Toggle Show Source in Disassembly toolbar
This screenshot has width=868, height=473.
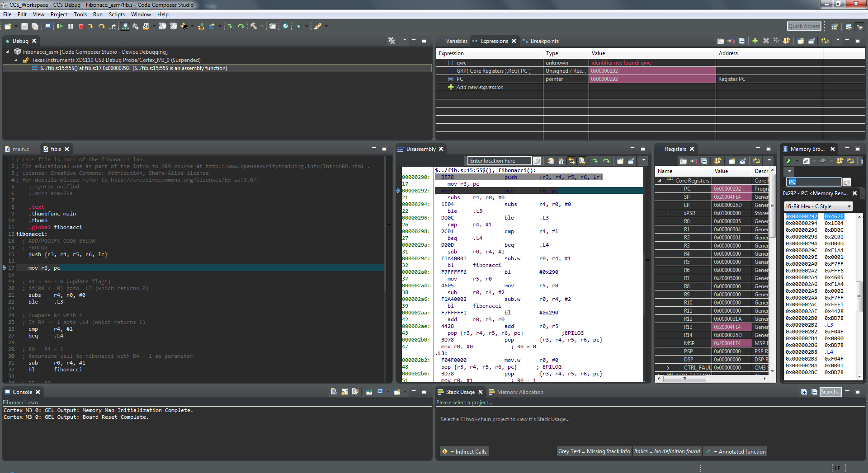click(x=582, y=161)
